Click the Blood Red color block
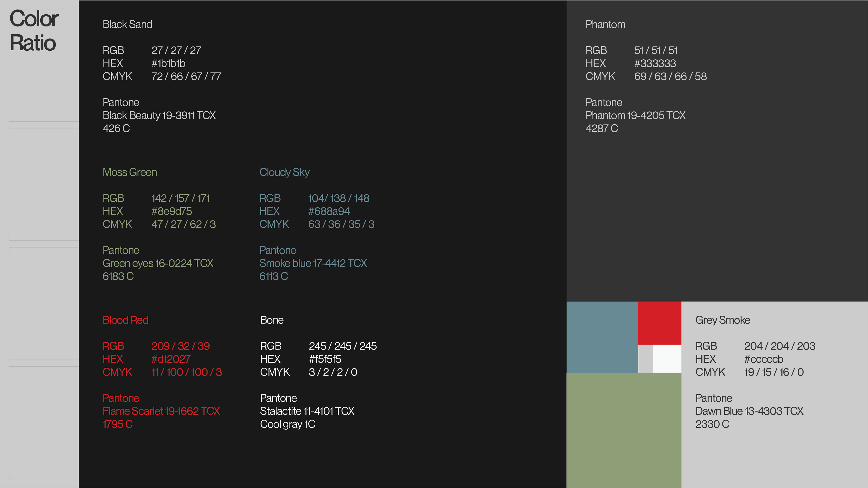Screen dimensions: 868x488 tap(659, 323)
